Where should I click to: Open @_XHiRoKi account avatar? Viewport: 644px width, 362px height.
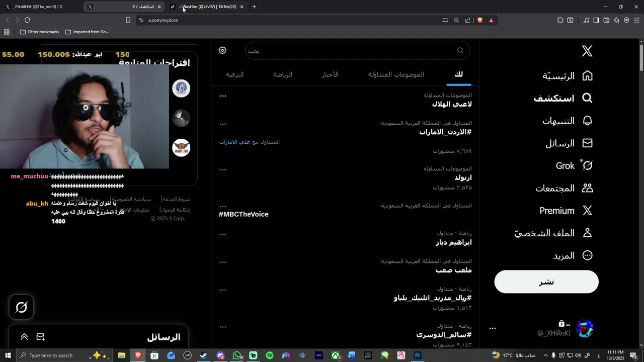[x=585, y=328]
